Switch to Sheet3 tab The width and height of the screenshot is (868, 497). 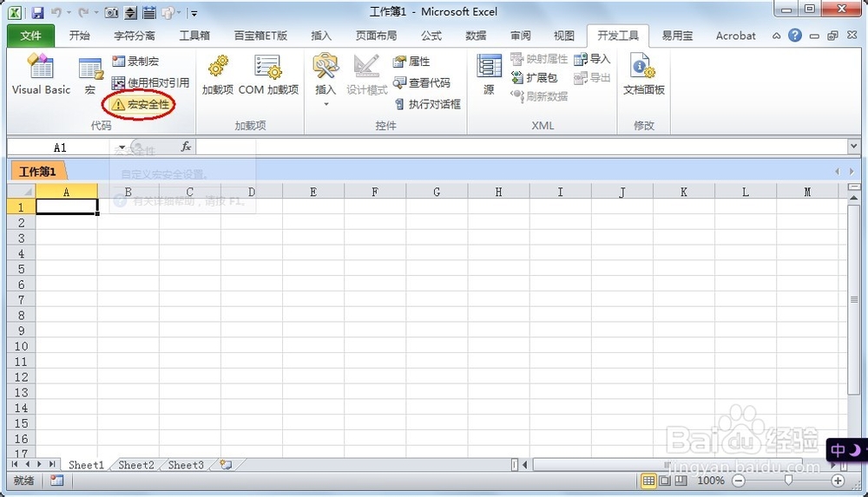[186, 465]
